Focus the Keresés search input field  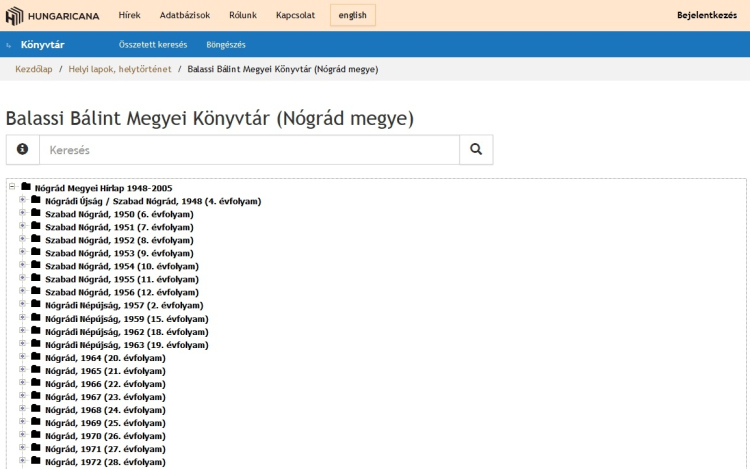click(249, 149)
